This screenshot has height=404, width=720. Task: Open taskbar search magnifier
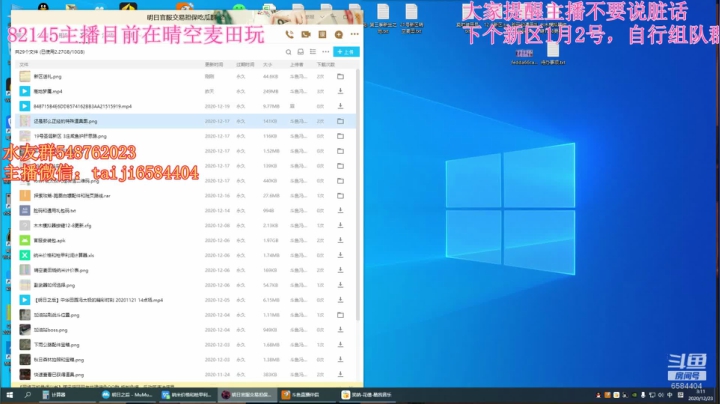coord(28,395)
